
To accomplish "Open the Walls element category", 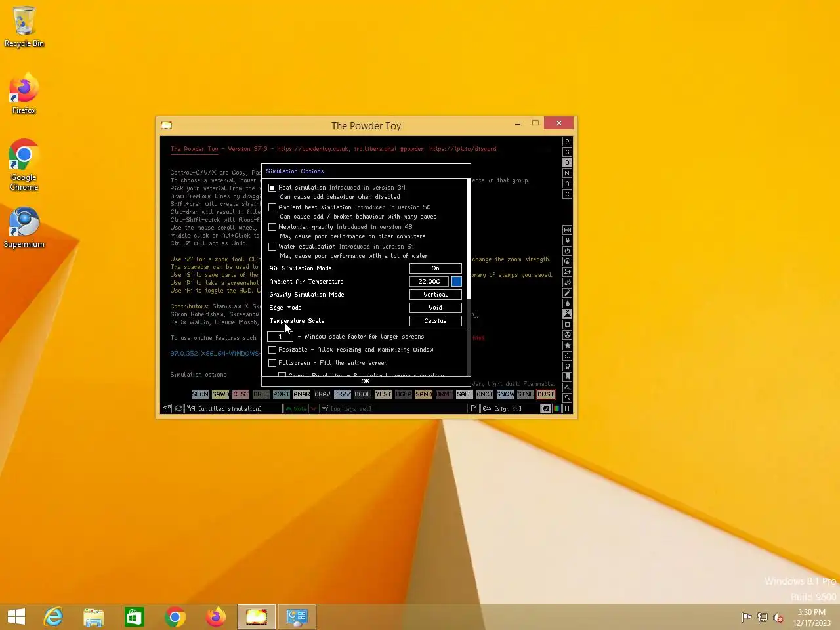I will point(568,230).
